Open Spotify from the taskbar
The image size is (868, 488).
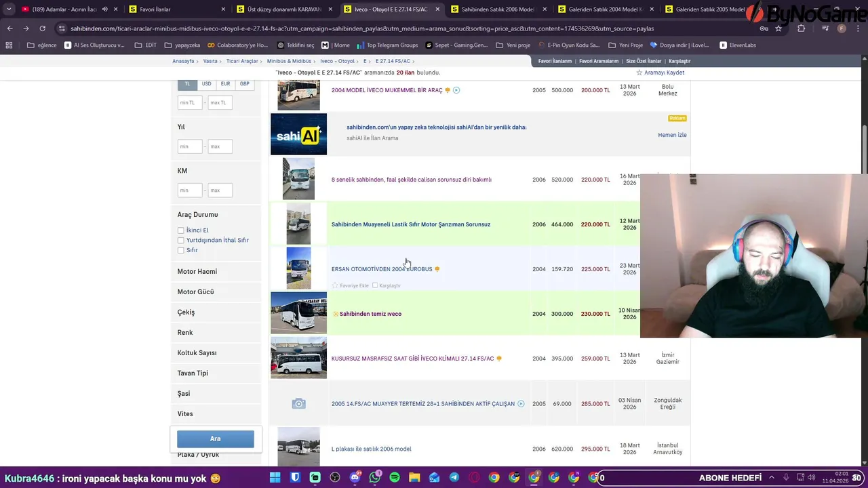coord(395,478)
